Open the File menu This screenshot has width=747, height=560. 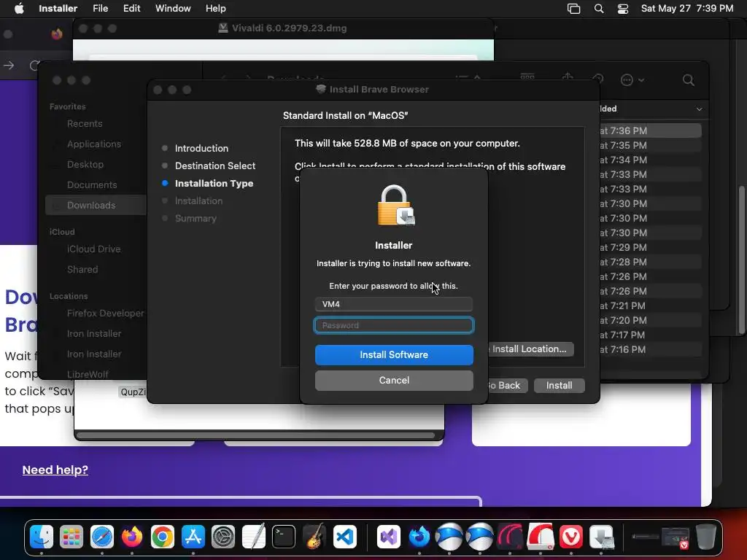101,8
